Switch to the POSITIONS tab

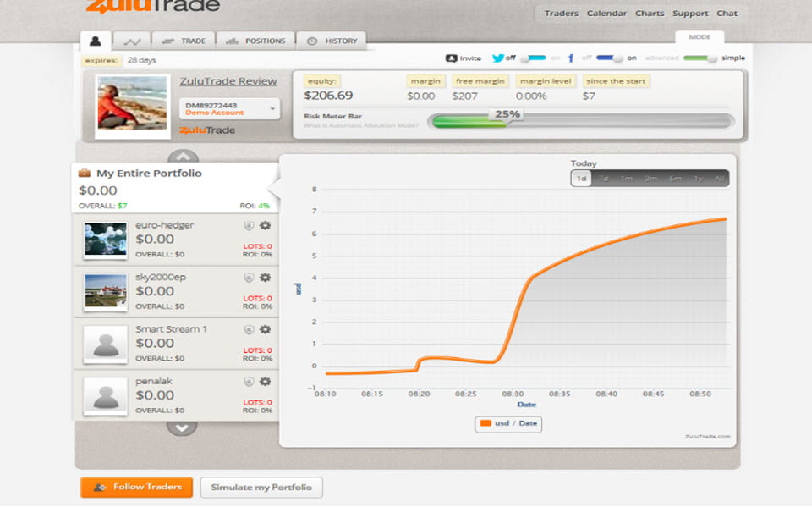click(x=255, y=41)
